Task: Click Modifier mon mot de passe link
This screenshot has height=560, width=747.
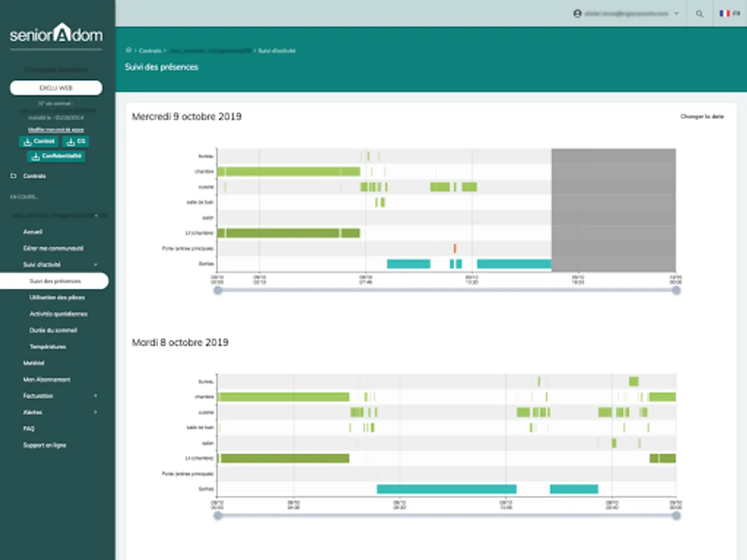Action: [56, 129]
